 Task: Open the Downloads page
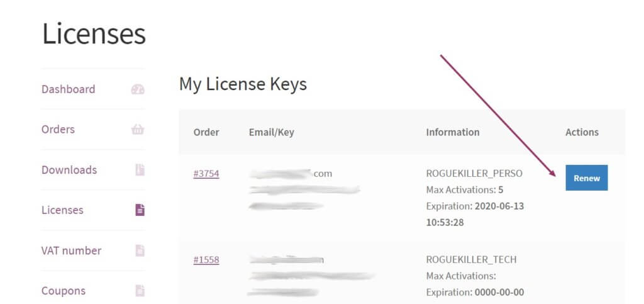pyautogui.click(x=69, y=170)
